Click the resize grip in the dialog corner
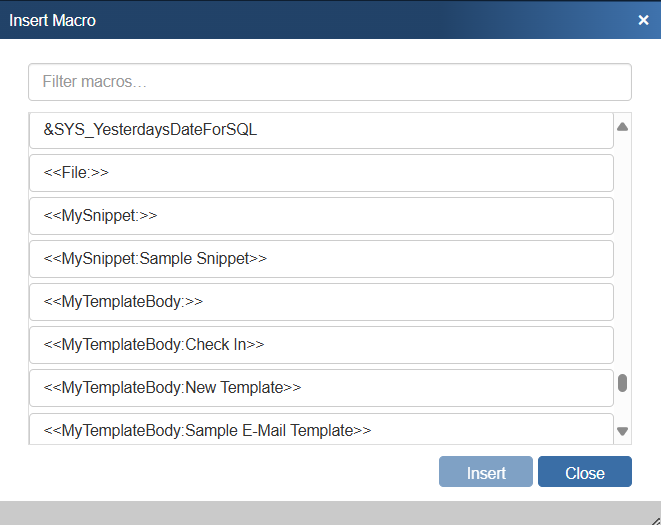This screenshot has width=661, height=525. [653, 517]
